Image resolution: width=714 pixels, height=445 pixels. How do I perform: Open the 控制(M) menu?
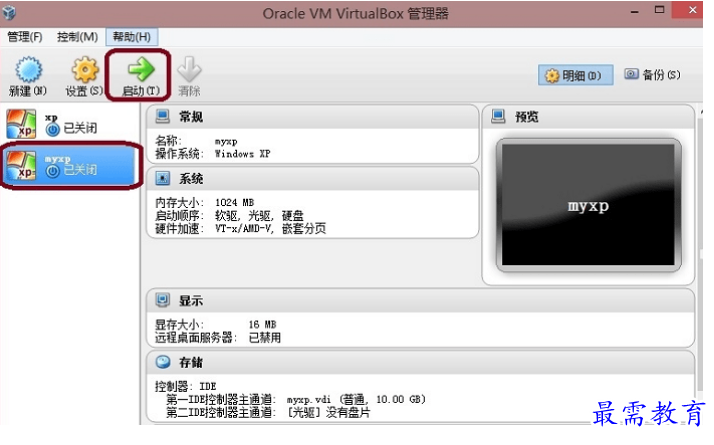(x=77, y=36)
